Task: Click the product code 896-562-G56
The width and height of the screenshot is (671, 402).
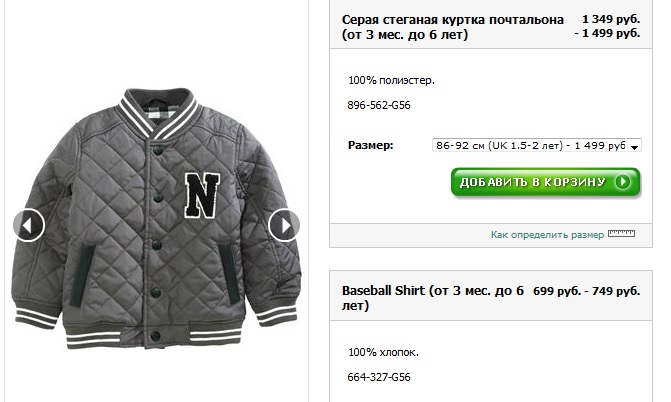Action: click(380, 105)
